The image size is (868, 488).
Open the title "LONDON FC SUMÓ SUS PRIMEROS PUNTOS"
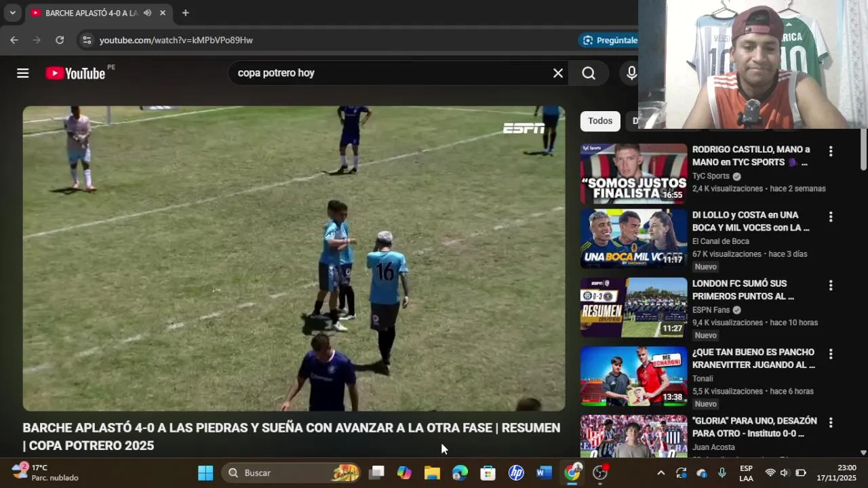pyautogui.click(x=743, y=289)
